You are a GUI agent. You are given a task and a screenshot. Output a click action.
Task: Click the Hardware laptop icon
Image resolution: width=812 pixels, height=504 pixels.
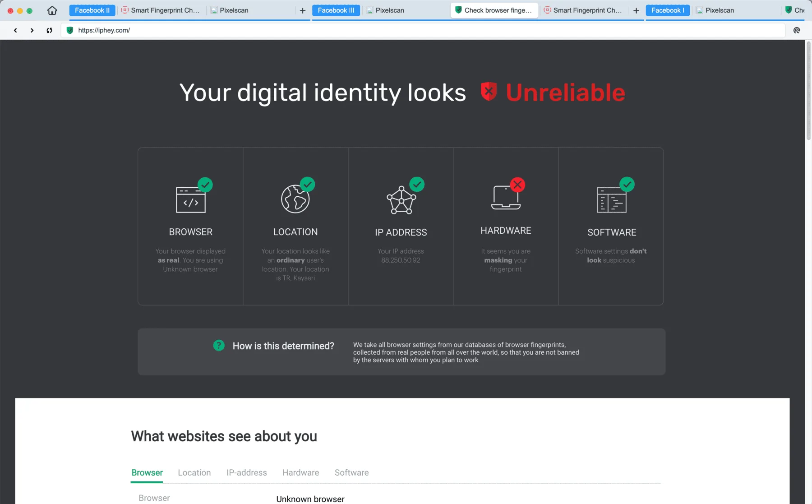[x=506, y=198]
